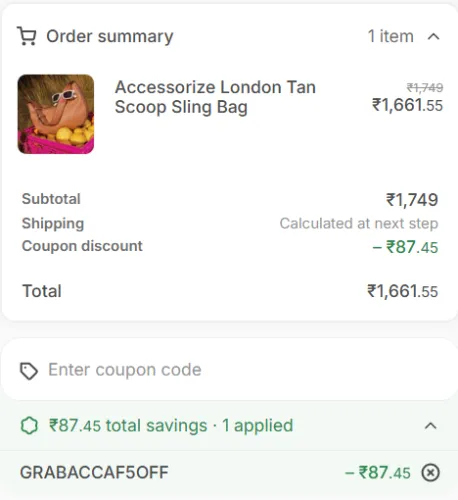Screen dimensions: 458x500
Task: Click the coupon tag icon
Action: point(29,371)
